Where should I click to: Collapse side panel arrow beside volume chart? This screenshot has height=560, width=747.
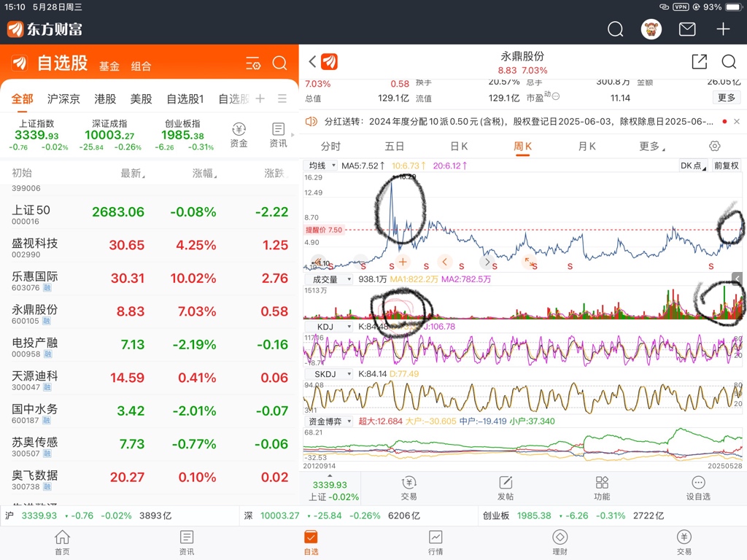(x=738, y=279)
